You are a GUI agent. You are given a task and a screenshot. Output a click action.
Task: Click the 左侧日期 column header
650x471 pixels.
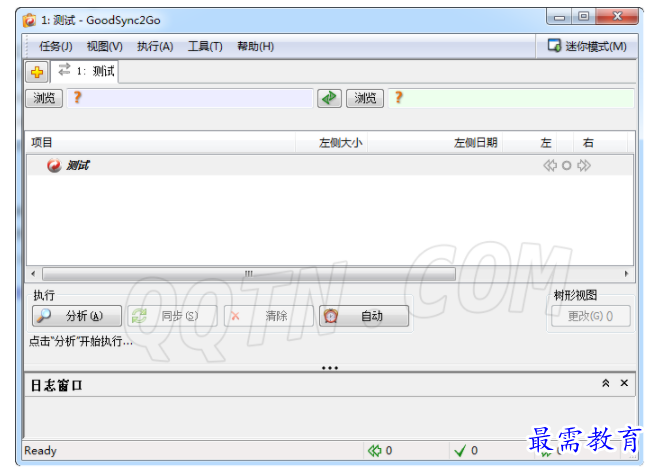tap(435, 143)
